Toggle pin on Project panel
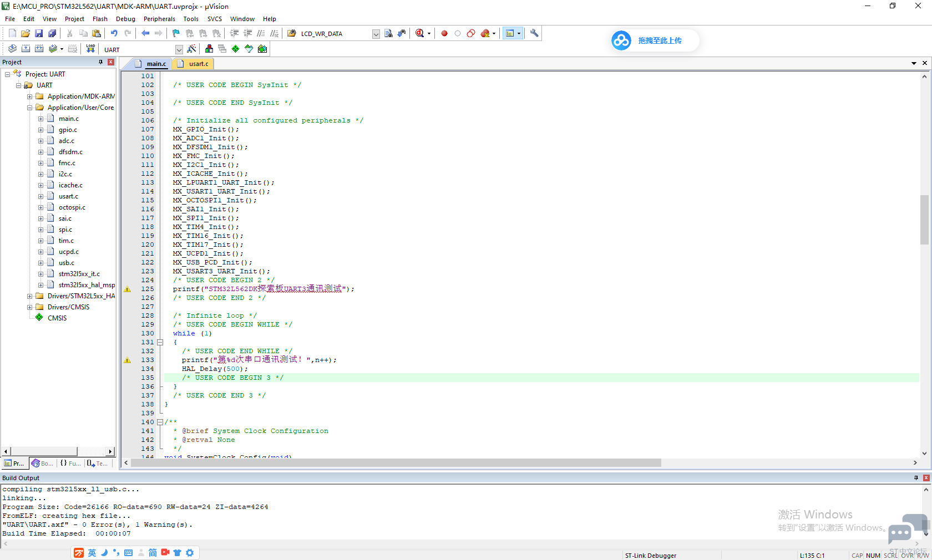Image resolution: width=932 pixels, height=560 pixels. coord(100,62)
